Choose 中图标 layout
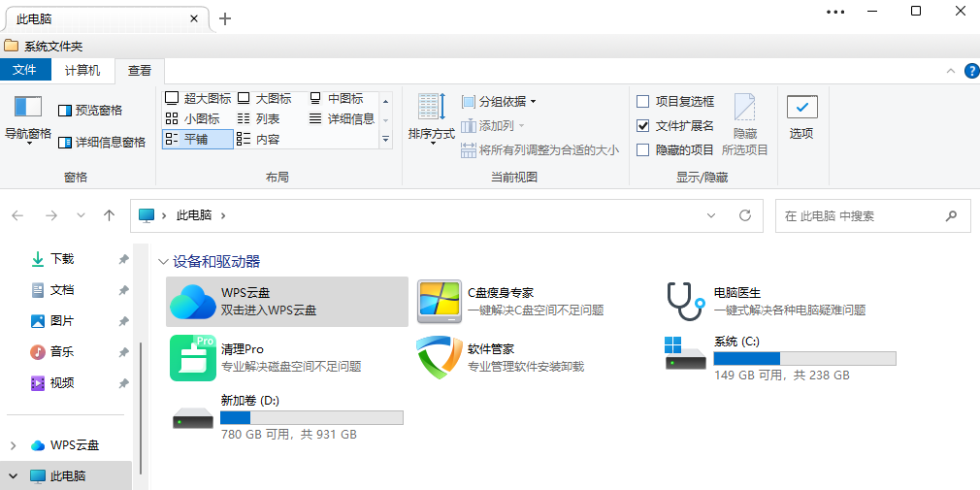This screenshot has height=490, width=980. 337,99
